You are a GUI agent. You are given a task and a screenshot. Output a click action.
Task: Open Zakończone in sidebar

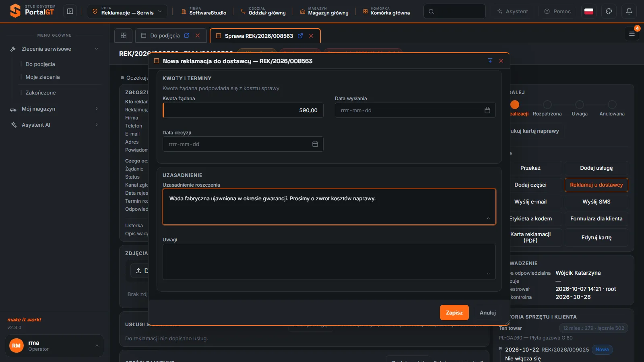pos(41,93)
